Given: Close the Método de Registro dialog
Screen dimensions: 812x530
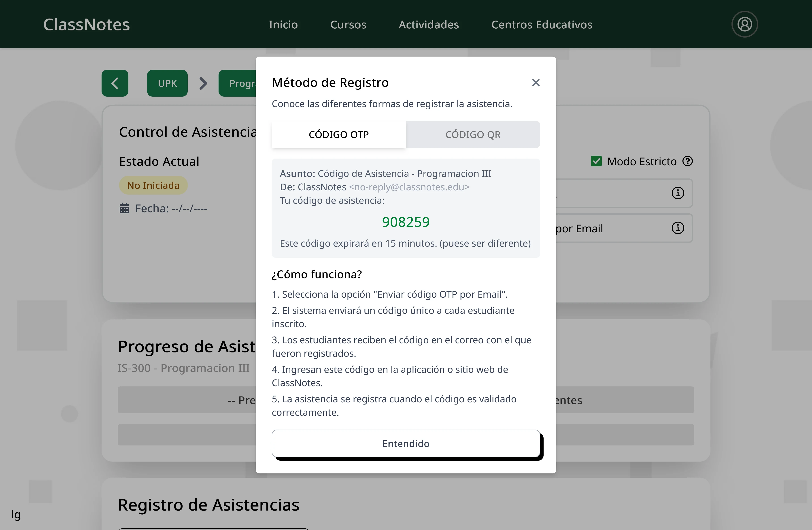Looking at the screenshot, I should (535, 83).
